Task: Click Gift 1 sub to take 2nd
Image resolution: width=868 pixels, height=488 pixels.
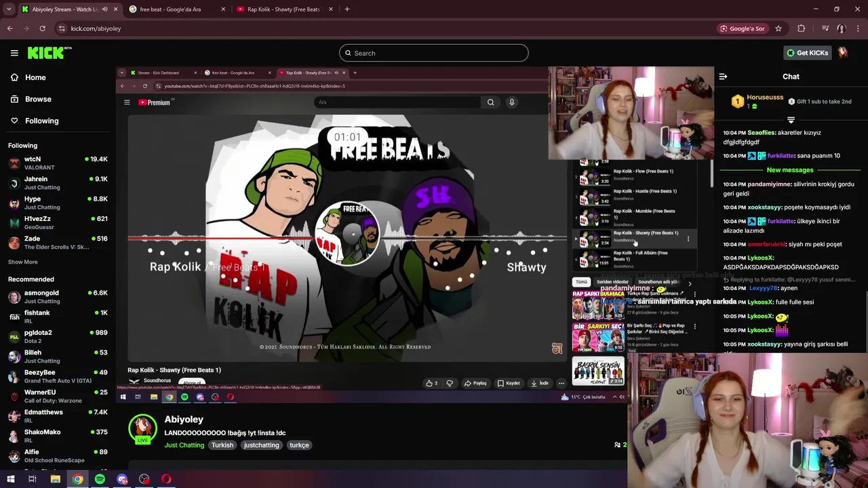Action: click(820, 102)
